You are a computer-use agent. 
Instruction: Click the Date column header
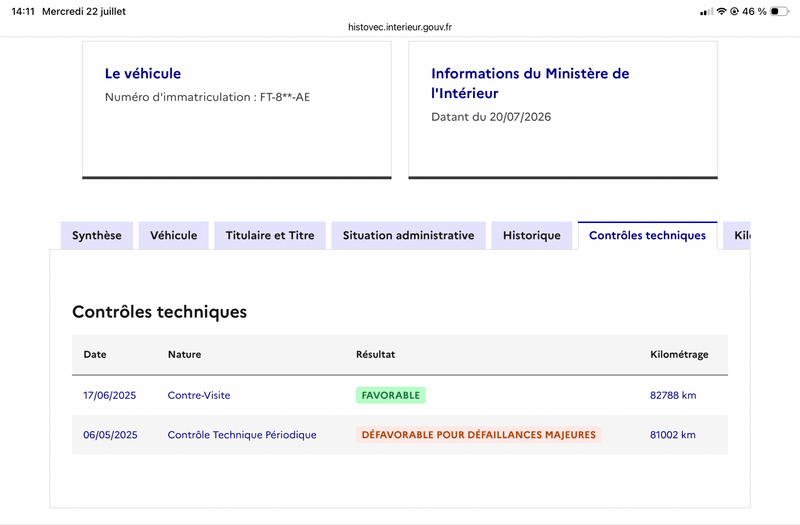(95, 354)
